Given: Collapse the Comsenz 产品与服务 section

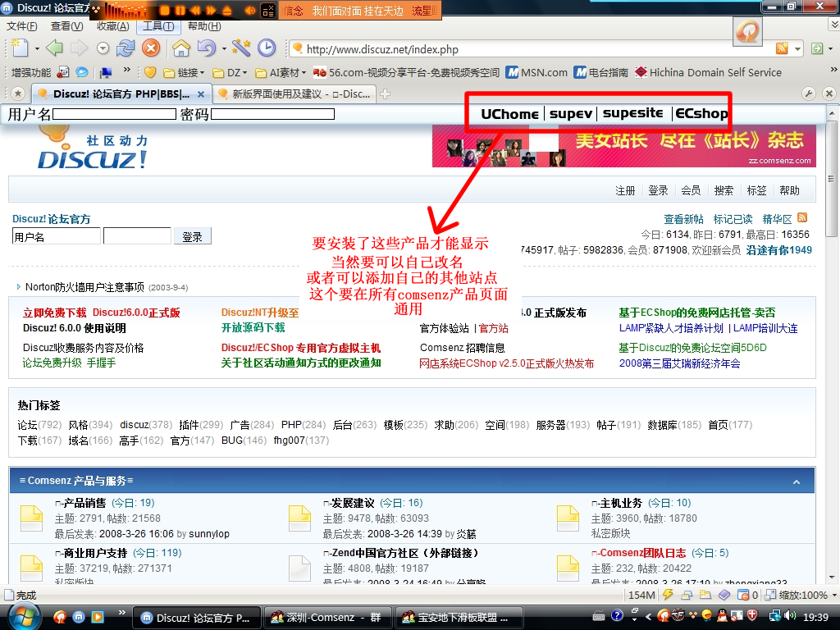Looking at the screenshot, I should pyautogui.click(x=797, y=482).
